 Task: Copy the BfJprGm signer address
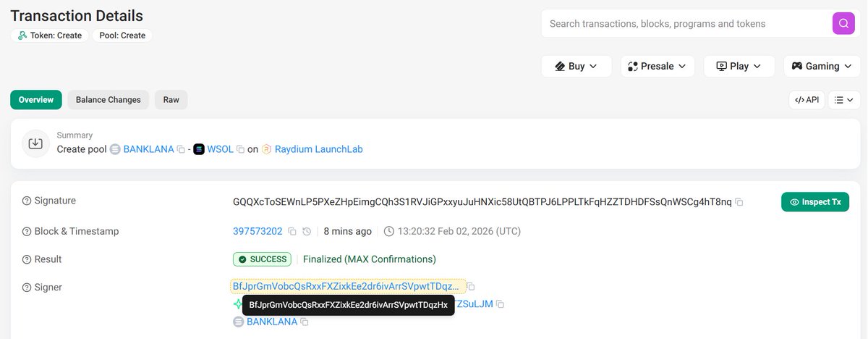(x=471, y=287)
